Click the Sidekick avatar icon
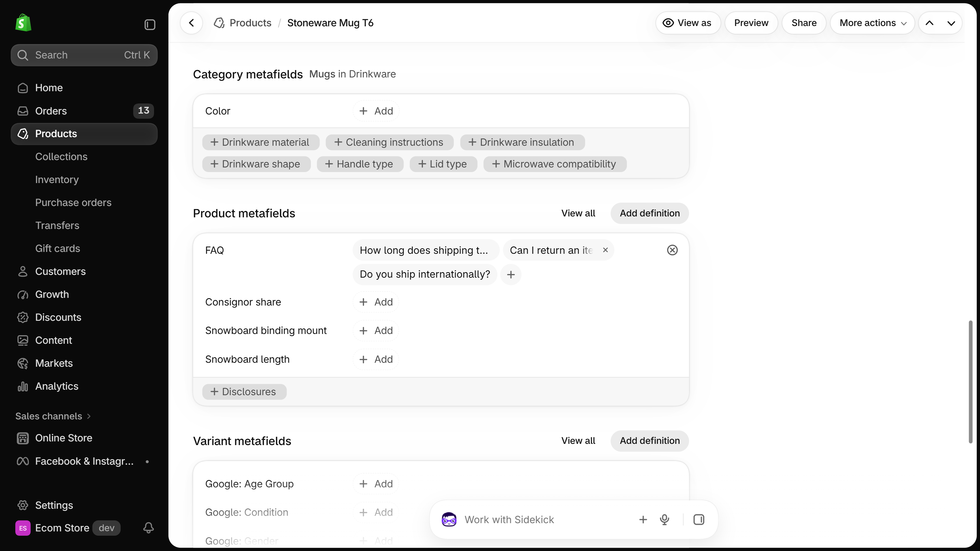Viewport: 980px width, 551px height. pos(449,519)
